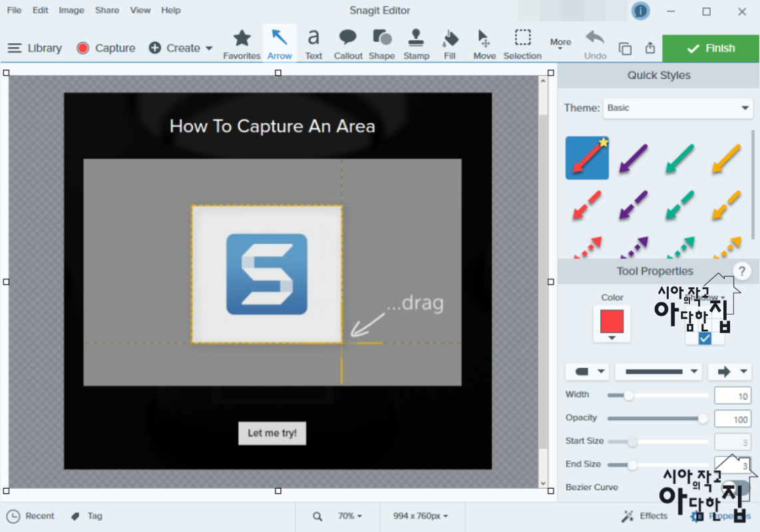This screenshot has width=760, height=532.
Task: Select the Favorites star tool
Action: [242, 45]
